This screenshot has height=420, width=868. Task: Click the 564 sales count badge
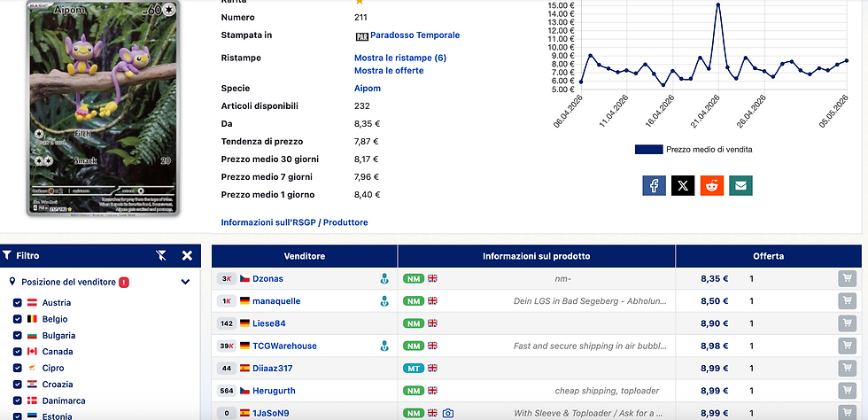coord(227,391)
